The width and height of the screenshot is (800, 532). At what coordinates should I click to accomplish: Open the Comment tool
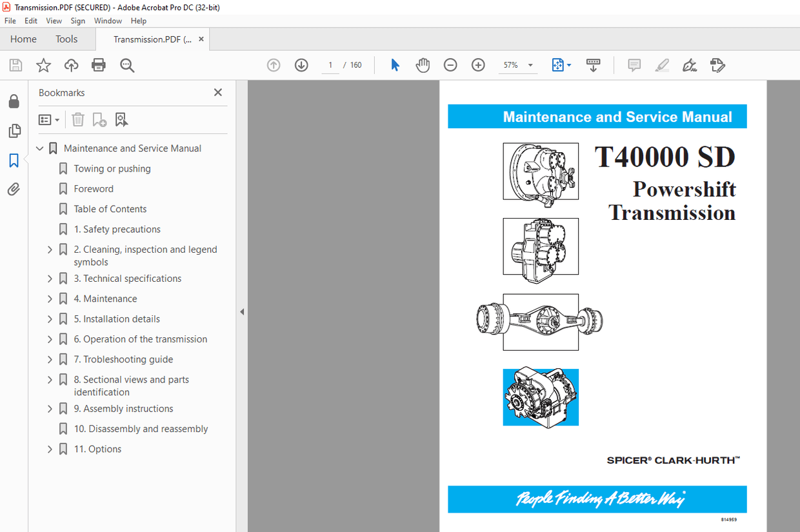click(x=634, y=64)
